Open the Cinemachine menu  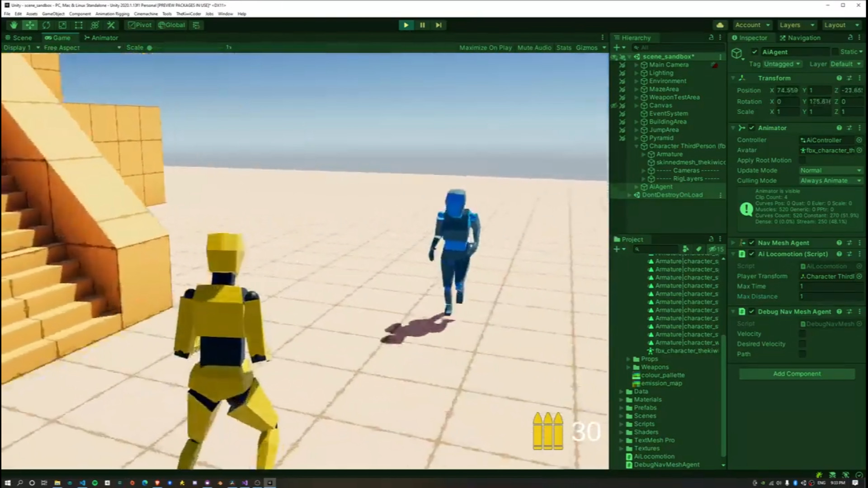146,14
